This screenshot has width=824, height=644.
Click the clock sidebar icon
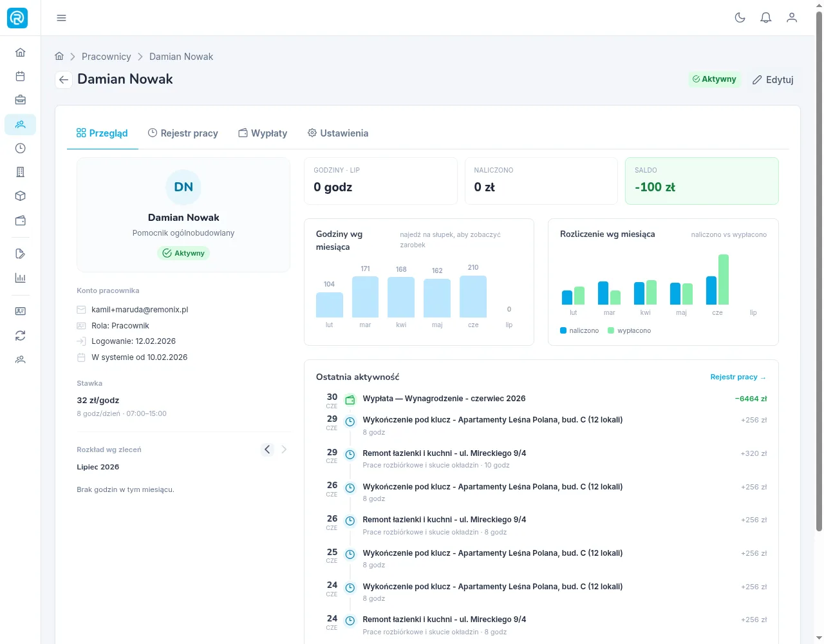tap(21, 148)
